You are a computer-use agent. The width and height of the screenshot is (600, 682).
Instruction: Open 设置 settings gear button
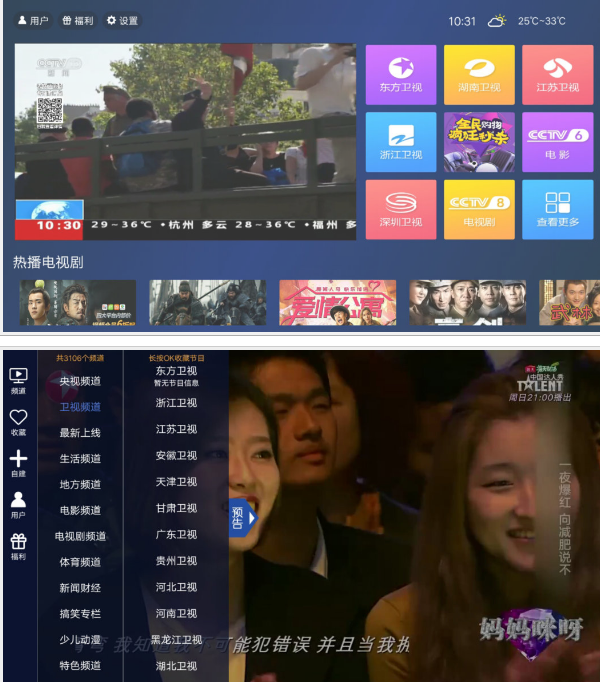(122, 20)
